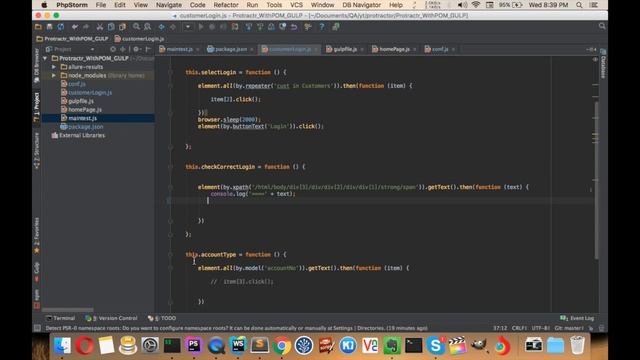Image resolution: width=640 pixels, height=360 pixels.
Task: Toggle the Database side tool button
Action: coord(603,64)
